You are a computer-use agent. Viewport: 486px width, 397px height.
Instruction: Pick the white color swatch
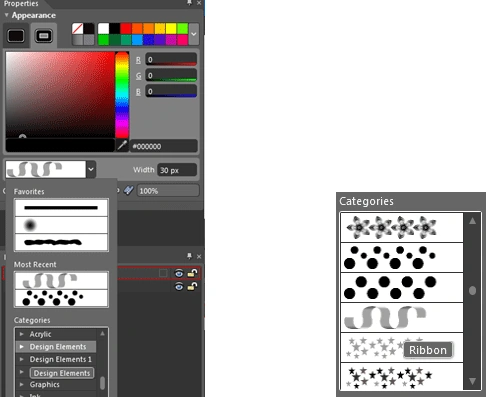(x=103, y=28)
